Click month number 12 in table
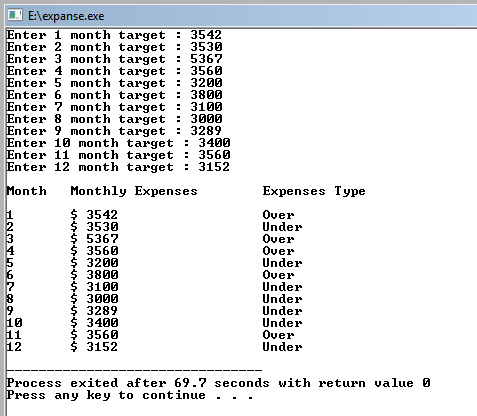The height and width of the screenshot is (416, 477). point(14,347)
